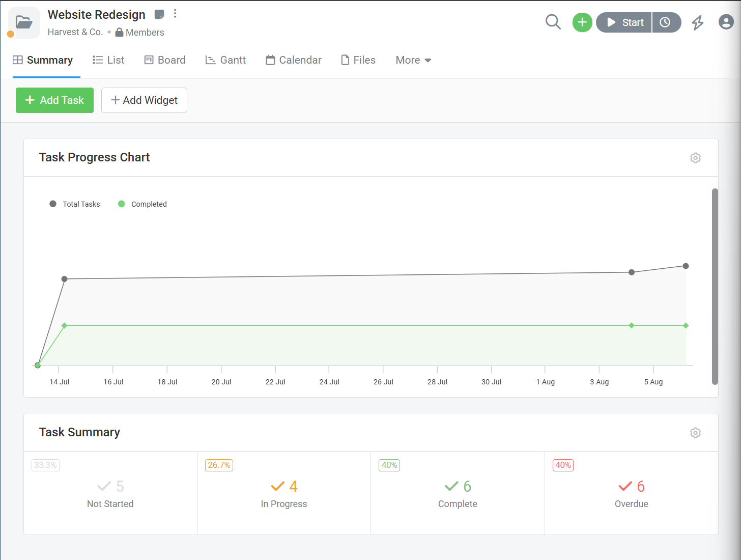741x560 pixels.
Task: Click the chart widget vertical scrollbar
Action: tap(715, 287)
